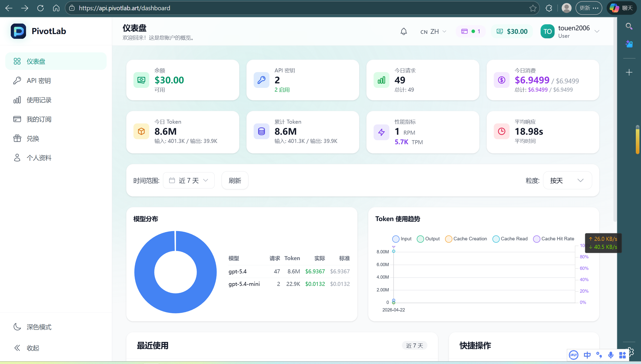Image resolution: width=641 pixels, height=364 pixels.
Task: Open Copilot chat button
Action: coord(621,8)
